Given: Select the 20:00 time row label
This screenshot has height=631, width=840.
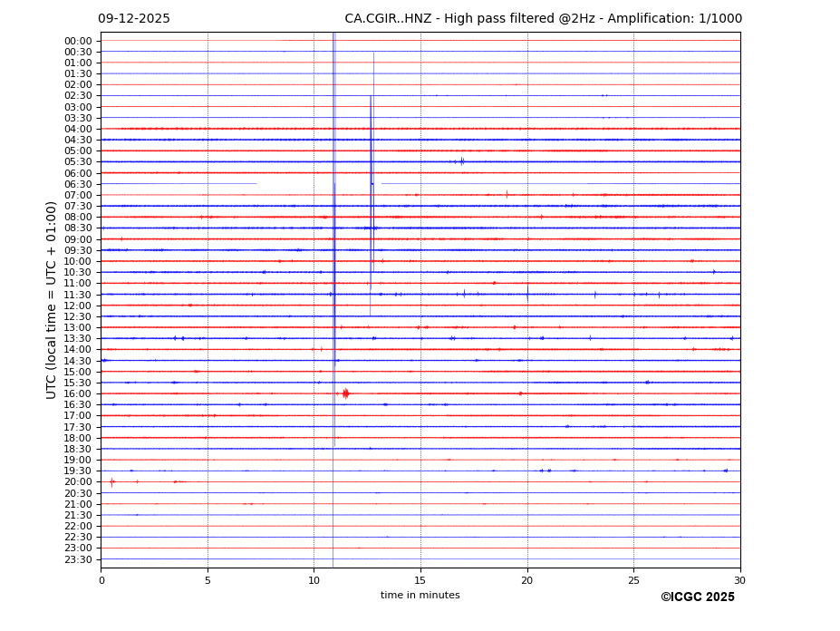Looking at the screenshot, I should (77, 482).
